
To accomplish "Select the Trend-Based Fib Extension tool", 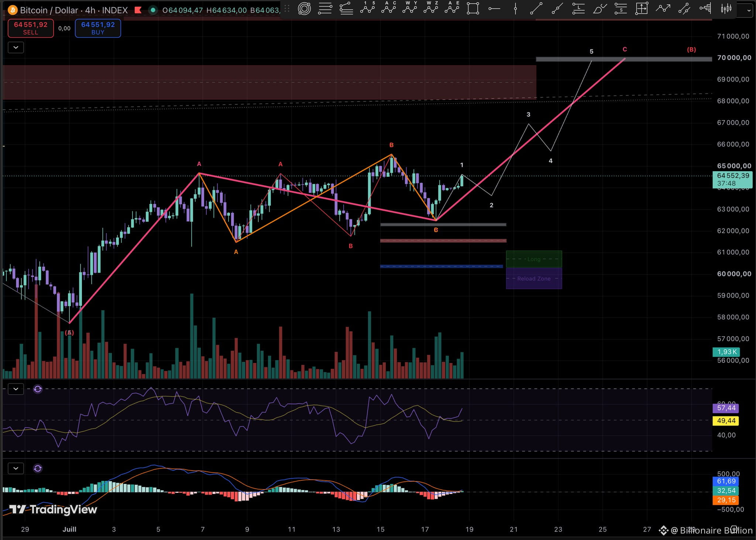I will click(x=346, y=8).
